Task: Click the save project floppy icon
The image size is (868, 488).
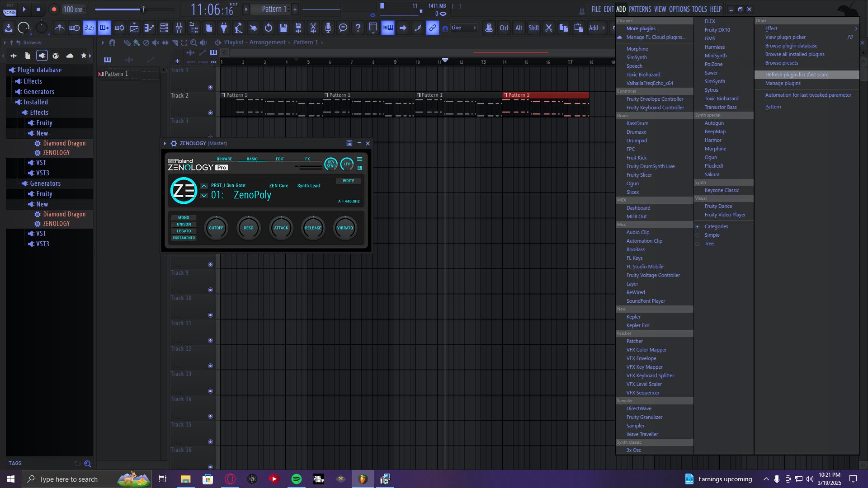Action: [x=283, y=28]
